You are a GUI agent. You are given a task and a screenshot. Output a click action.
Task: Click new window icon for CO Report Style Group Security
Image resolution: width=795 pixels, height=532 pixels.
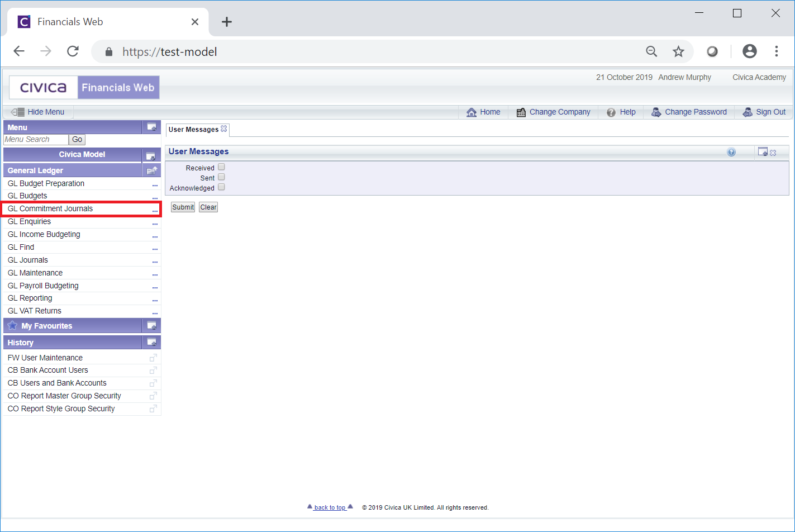[153, 408]
